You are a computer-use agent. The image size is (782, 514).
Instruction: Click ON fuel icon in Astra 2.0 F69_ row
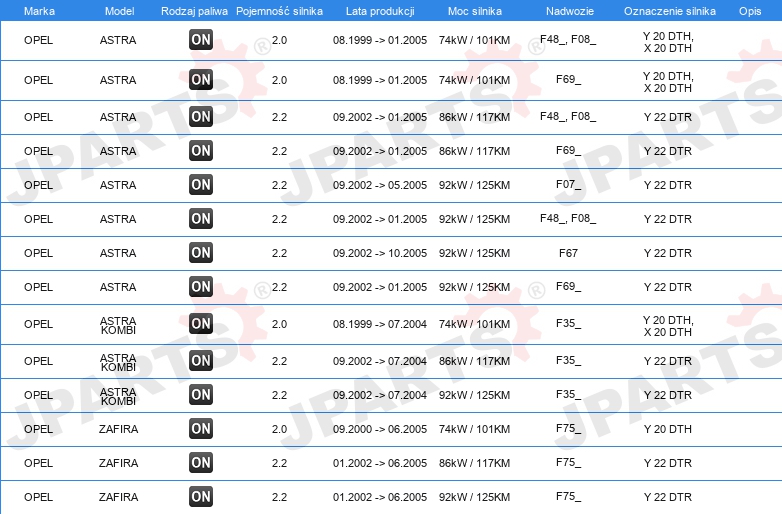tap(201, 80)
